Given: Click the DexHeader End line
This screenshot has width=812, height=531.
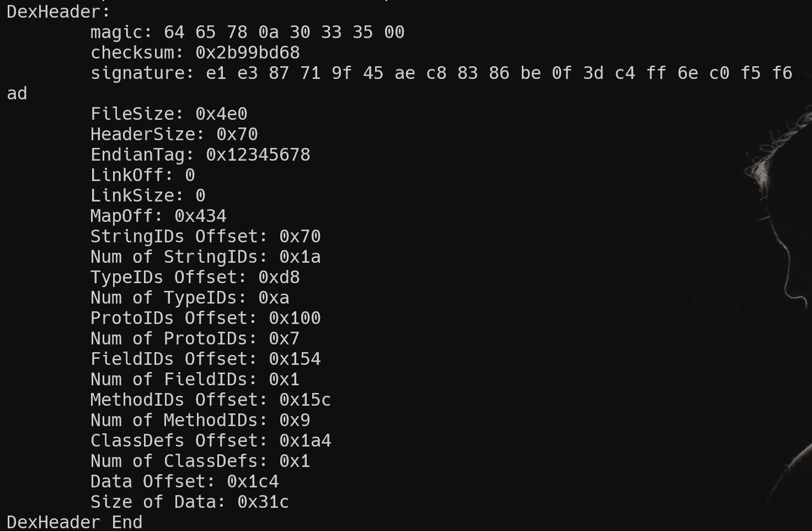Looking at the screenshot, I should point(74,522).
